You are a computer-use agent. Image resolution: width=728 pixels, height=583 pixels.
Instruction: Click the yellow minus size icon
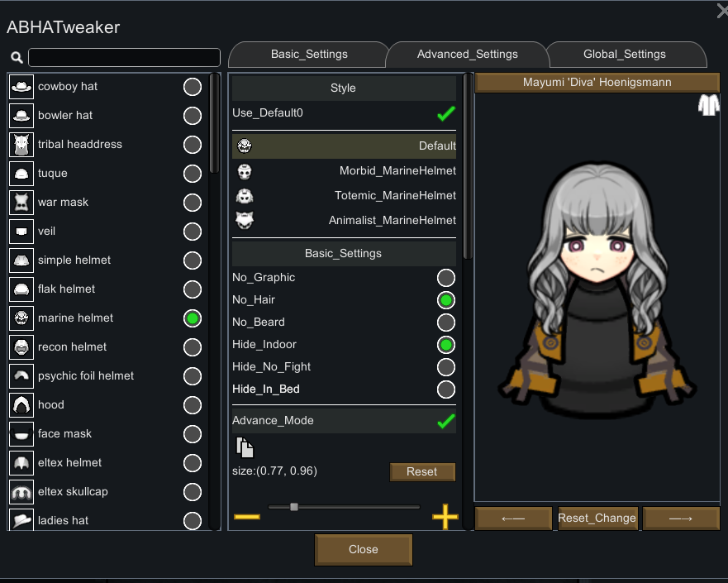[x=247, y=517]
